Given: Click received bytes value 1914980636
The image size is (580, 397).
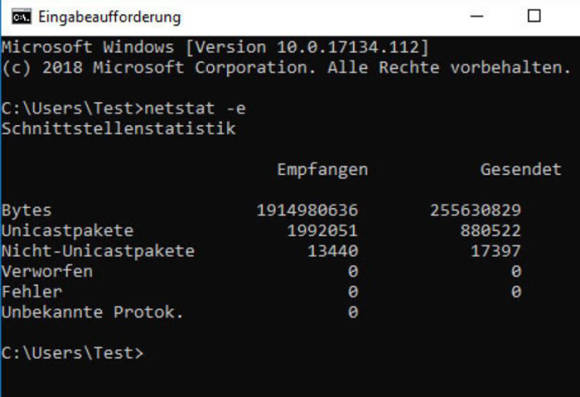Looking at the screenshot, I should [307, 210].
